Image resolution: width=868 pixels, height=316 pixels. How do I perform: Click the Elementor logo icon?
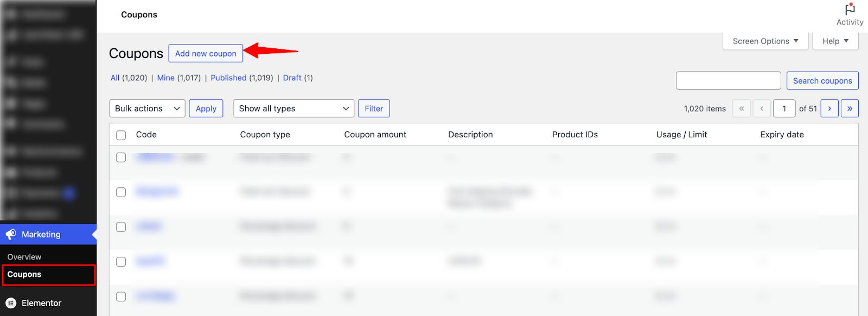pos(11,303)
